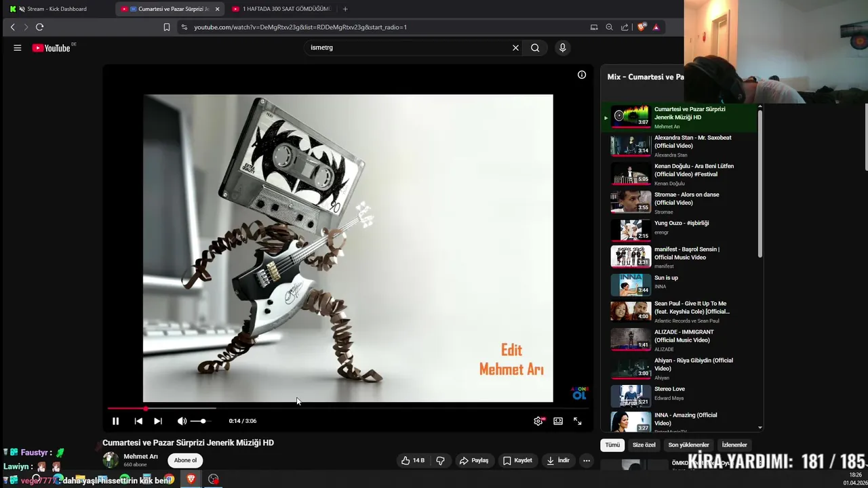
Task: Go back with browser back arrow
Action: [x=12, y=27]
